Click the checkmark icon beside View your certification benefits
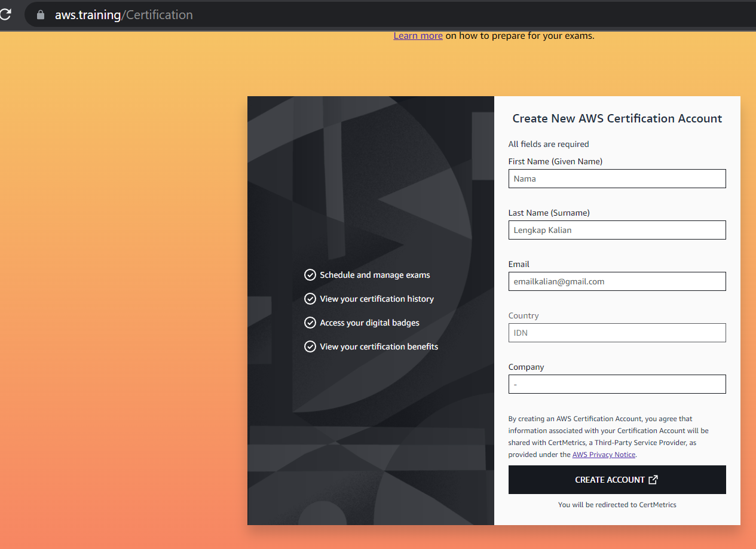 pos(310,346)
